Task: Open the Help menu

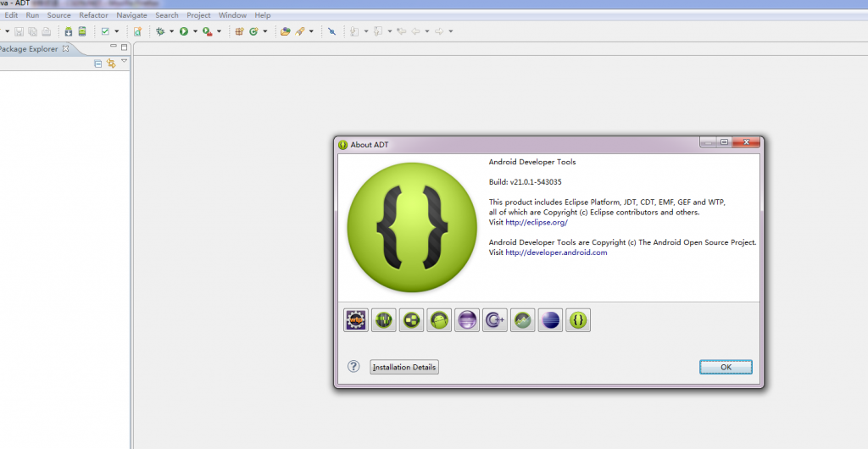Action: (263, 15)
